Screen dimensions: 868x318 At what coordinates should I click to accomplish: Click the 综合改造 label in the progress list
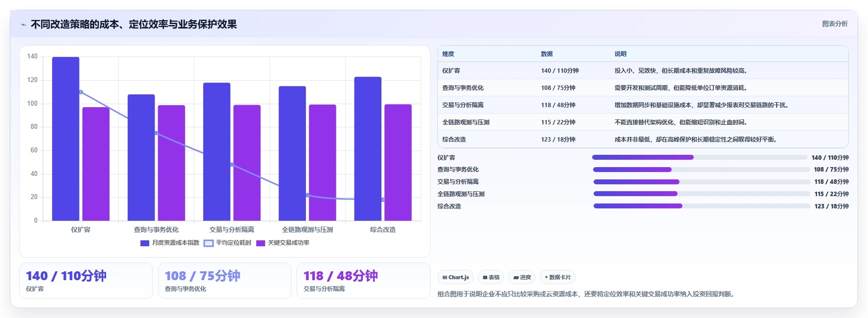pos(449,206)
